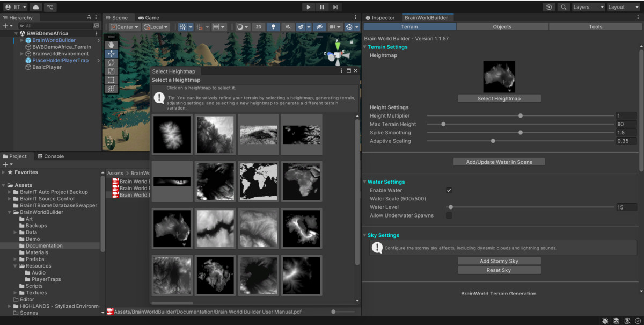The height and width of the screenshot is (325, 644).
Task: Click activity progress check icon in status bar
Action: coord(638,321)
